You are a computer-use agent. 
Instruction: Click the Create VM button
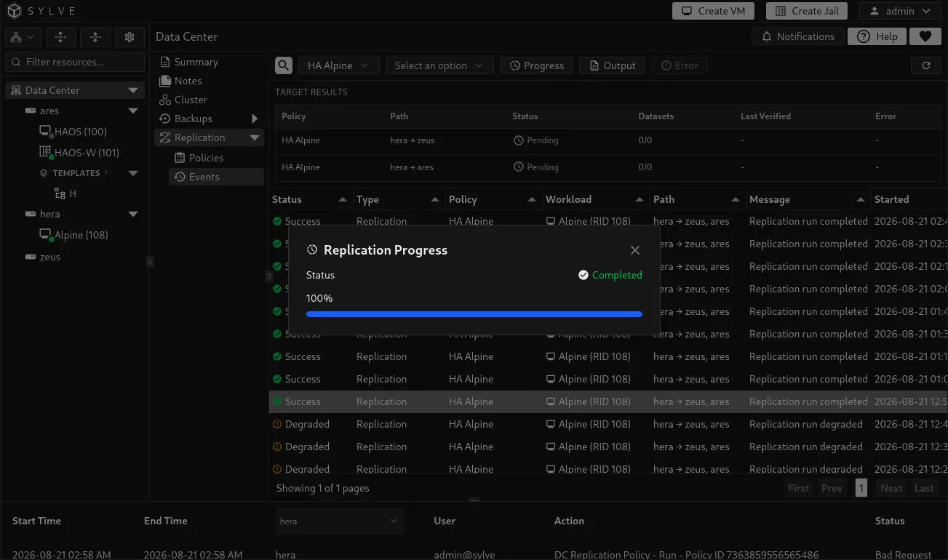713,11
